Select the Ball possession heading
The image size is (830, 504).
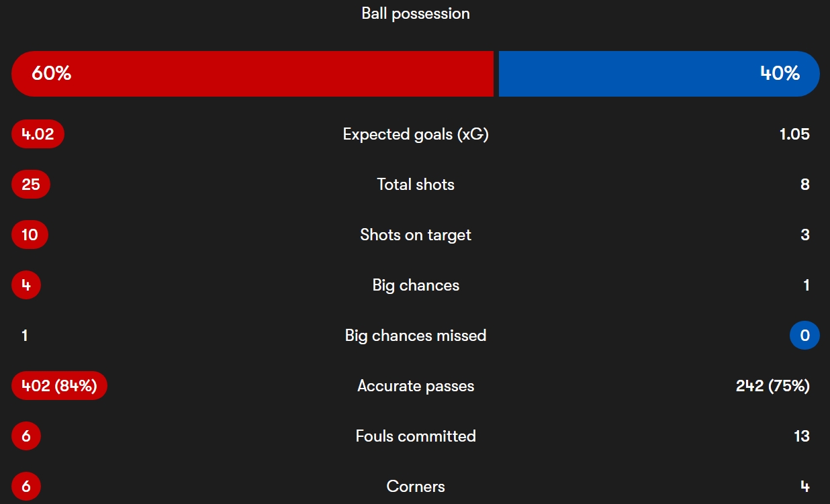416,13
